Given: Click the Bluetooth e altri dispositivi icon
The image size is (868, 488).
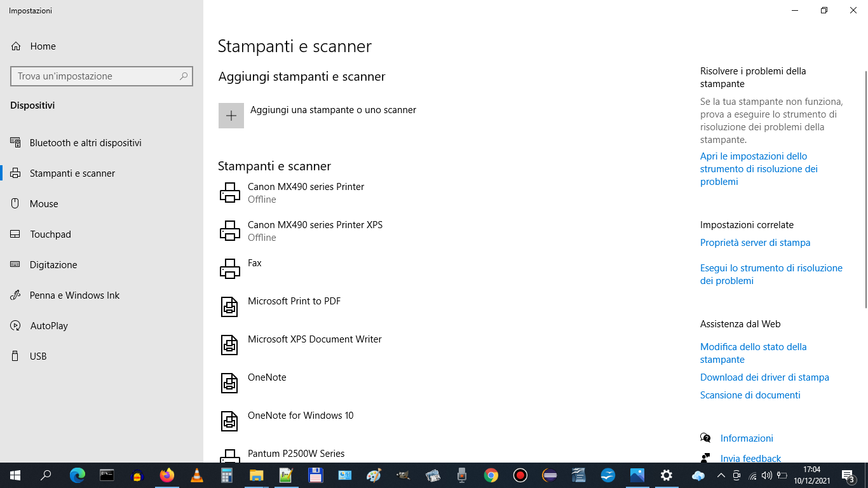Looking at the screenshot, I should 15,143.
